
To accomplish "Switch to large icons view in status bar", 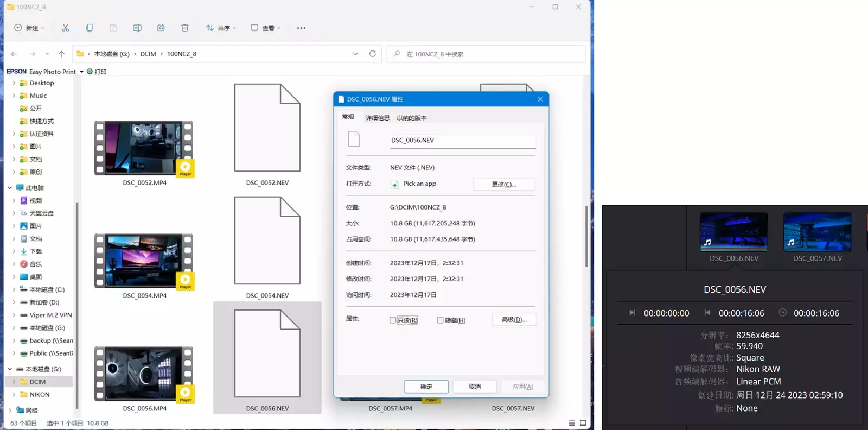I will coord(583,423).
